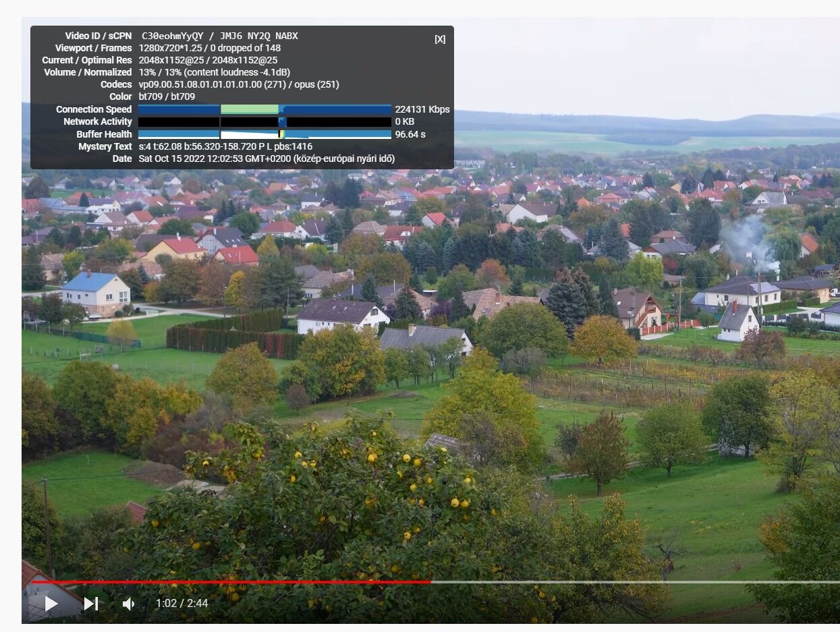Click the Color bt709 / bt709 value

167,96
